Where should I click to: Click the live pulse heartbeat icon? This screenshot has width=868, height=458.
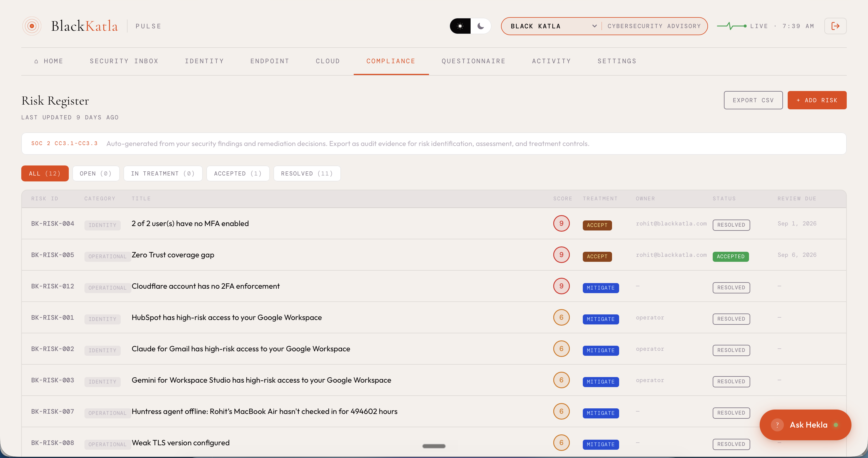tap(732, 26)
